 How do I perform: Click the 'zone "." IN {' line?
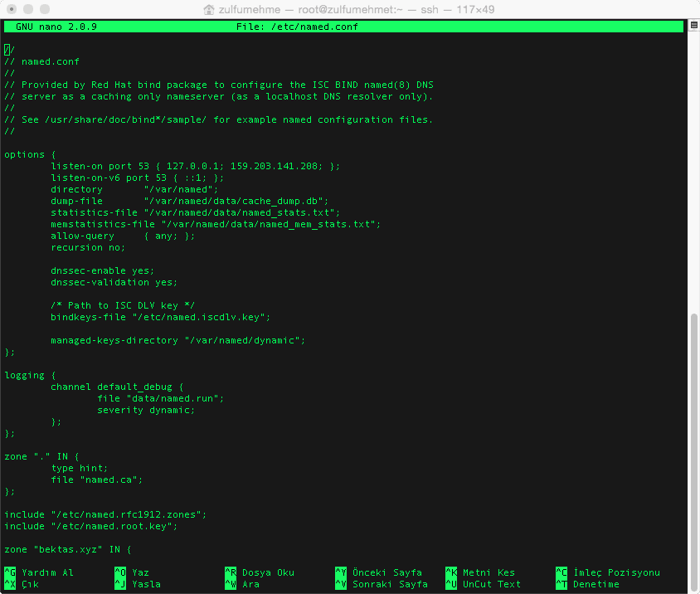click(x=41, y=456)
